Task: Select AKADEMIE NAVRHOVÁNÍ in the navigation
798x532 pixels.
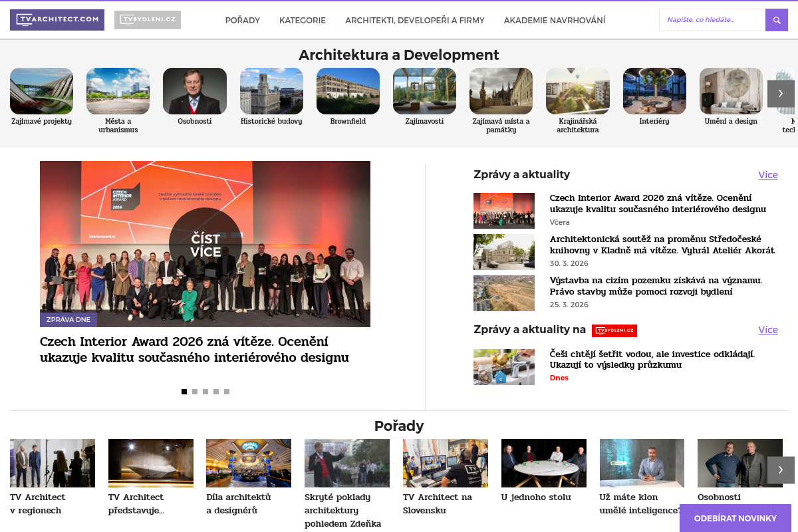Action: (x=555, y=21)
